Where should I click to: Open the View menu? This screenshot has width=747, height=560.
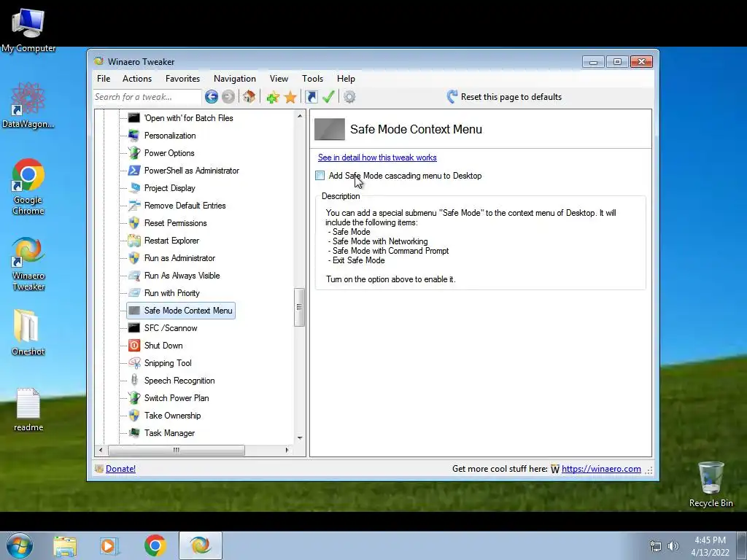click(279, 79)
